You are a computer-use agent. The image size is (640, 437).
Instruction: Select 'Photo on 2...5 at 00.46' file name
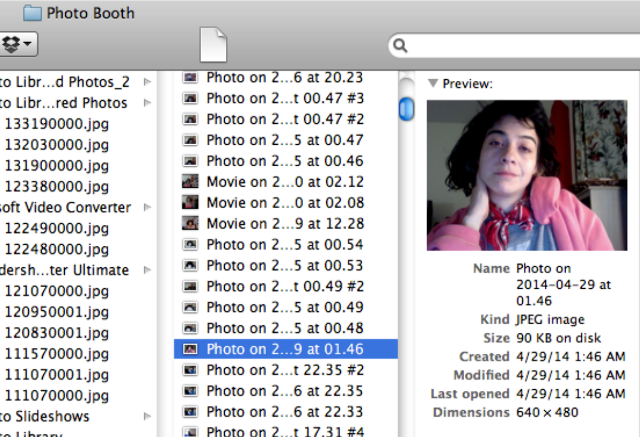[285, 161]
